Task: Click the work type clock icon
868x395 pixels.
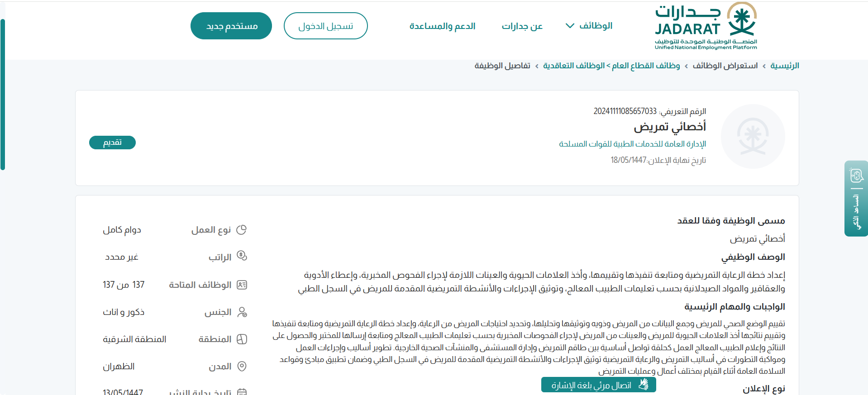Action: [242, 230]
